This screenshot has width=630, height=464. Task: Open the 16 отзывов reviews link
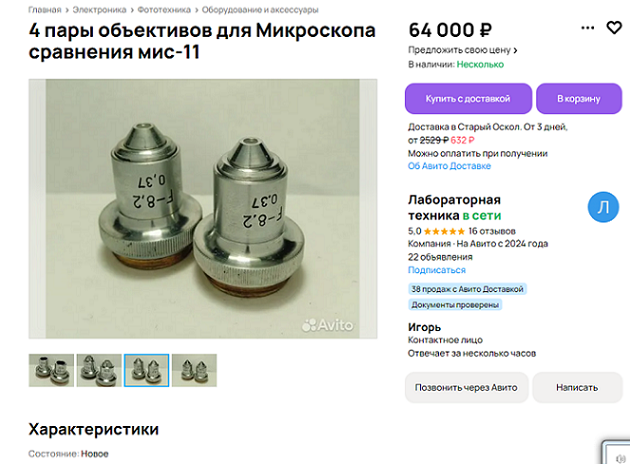pos(492,231)
